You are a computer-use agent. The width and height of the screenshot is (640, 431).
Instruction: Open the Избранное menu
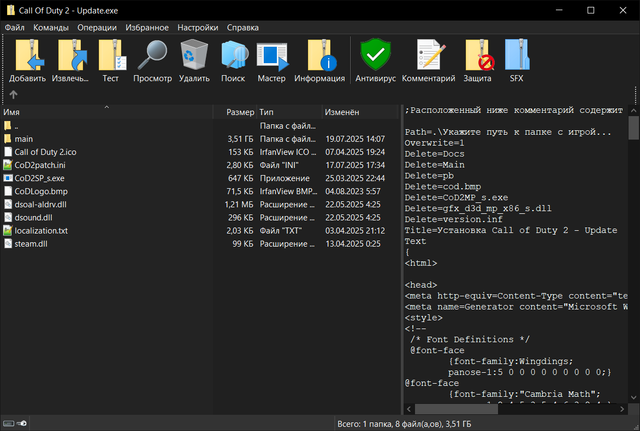pos(147,27)
